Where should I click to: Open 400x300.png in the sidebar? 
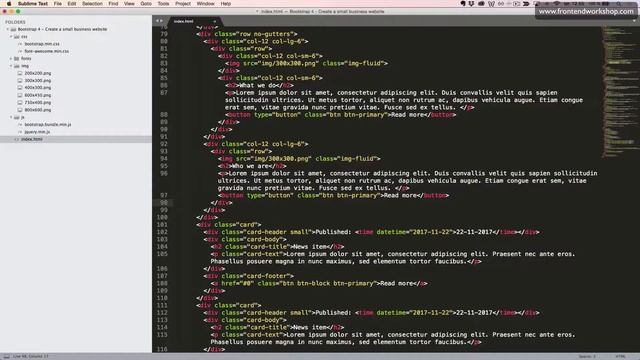[38, 88]
